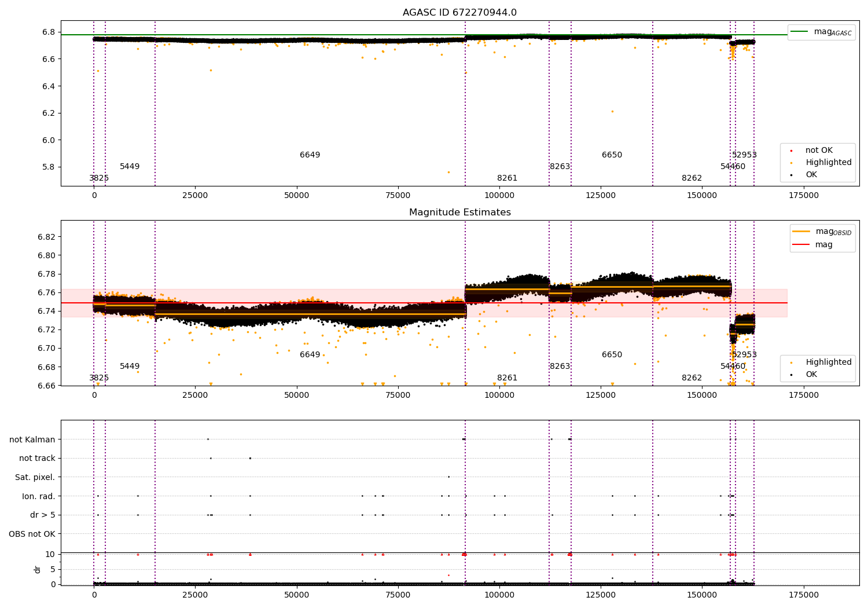Click OBSID label 5449 in middle plot
This screenshot has width=868, height=608.
tap(130, 367)
